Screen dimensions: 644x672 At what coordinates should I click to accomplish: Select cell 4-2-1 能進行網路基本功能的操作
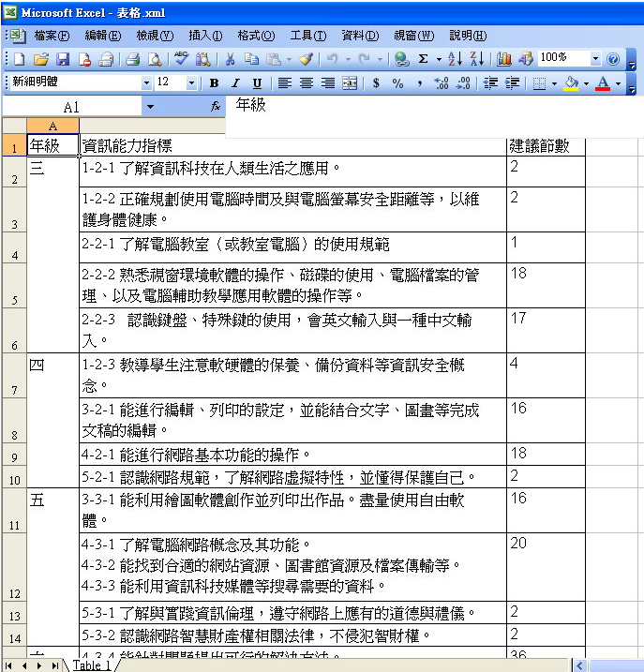click(x=292, y=455)
